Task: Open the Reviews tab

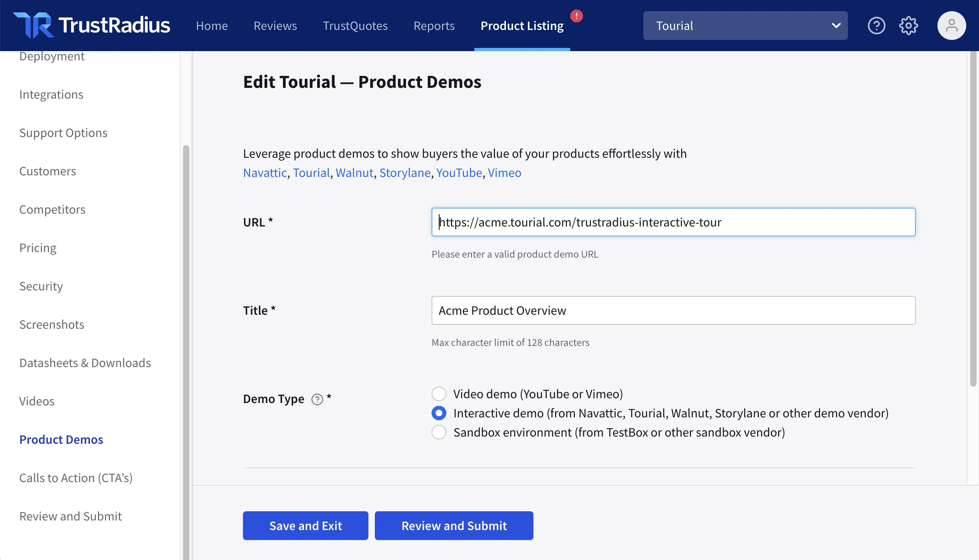Action: [275, 26]
